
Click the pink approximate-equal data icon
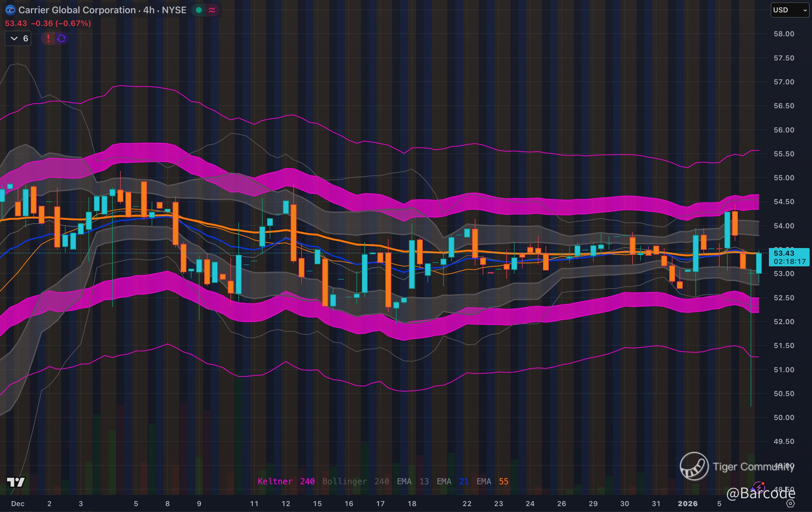[212, 10]
